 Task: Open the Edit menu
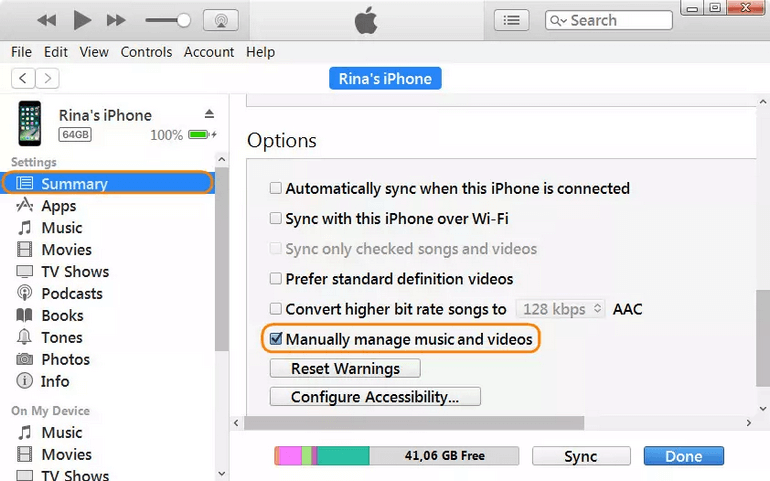pyautogui.click(x=55, y=52)
